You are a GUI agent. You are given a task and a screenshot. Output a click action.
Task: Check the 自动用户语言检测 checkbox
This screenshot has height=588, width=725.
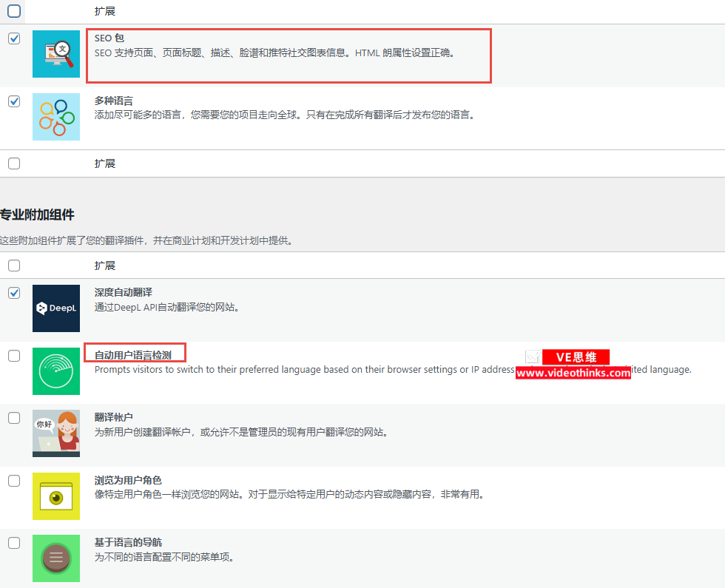(x=14, y=356)
